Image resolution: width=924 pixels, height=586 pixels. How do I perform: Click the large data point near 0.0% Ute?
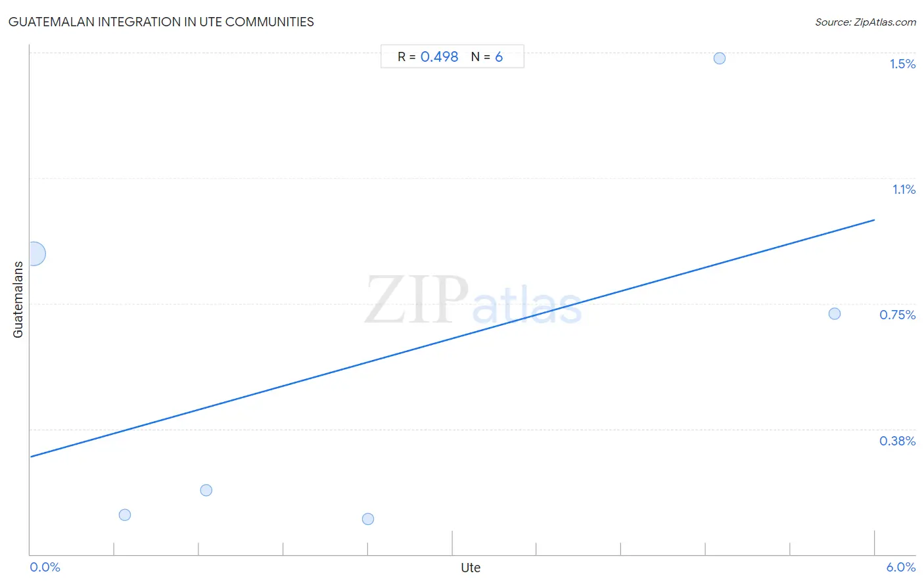(34, 254)
